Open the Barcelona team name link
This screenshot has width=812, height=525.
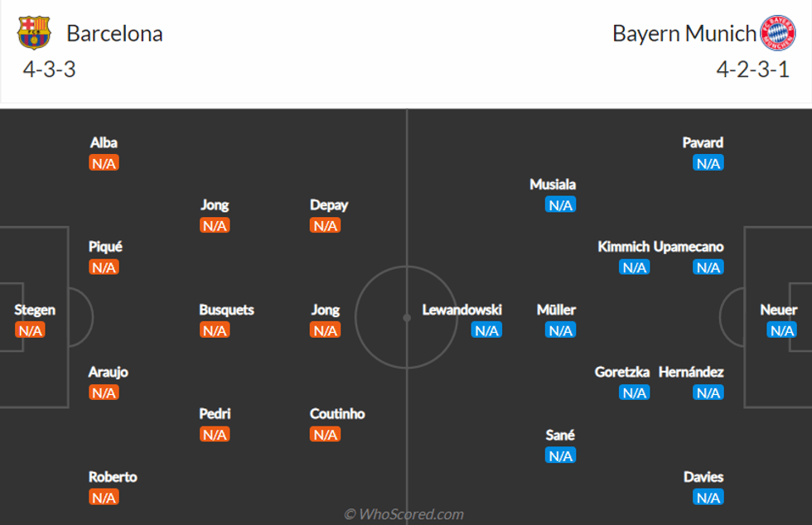[114, 33]
